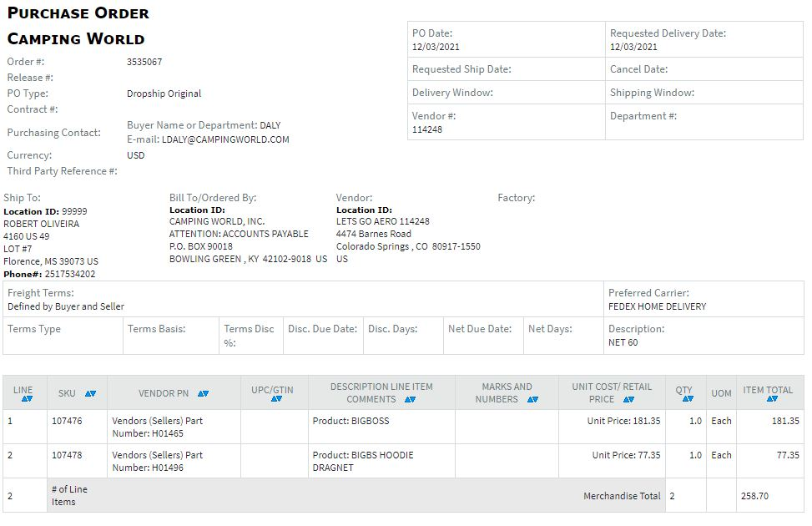Select Vendor number 114248
812x526 pixels.
pos(427,129)
